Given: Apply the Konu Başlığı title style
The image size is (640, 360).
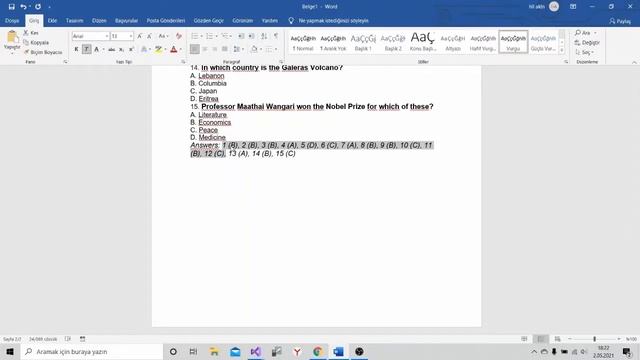Looking at the screenshot, I should (x=423, y=42).
